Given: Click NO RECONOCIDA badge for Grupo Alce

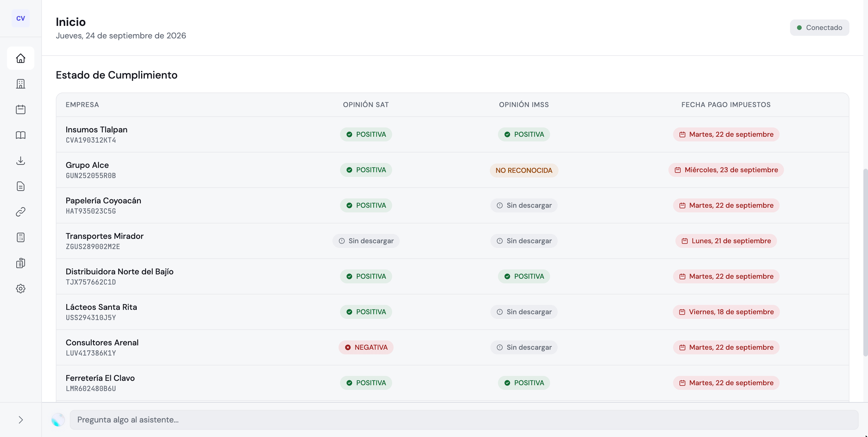Looking at the screenshot, I should tap(524, 170).
